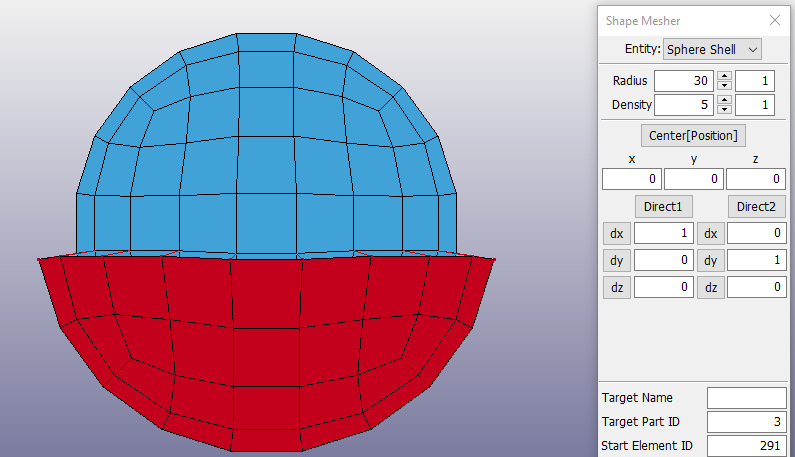Click the Direct1 dz button
The height and width of the screenshot is (457, 795).
pyautogui.click(x=617, y=288)
